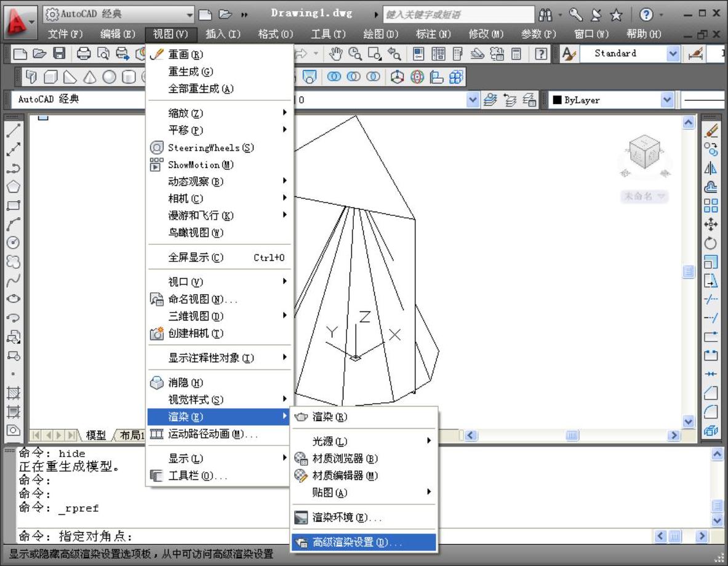Activate the Rotate tool on right toolbar

[711, 243]
